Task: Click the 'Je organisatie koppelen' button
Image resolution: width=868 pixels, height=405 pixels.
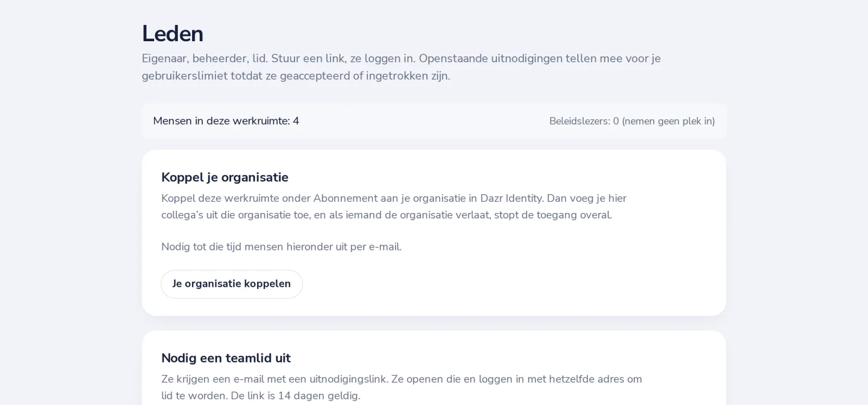Action: 232,284
